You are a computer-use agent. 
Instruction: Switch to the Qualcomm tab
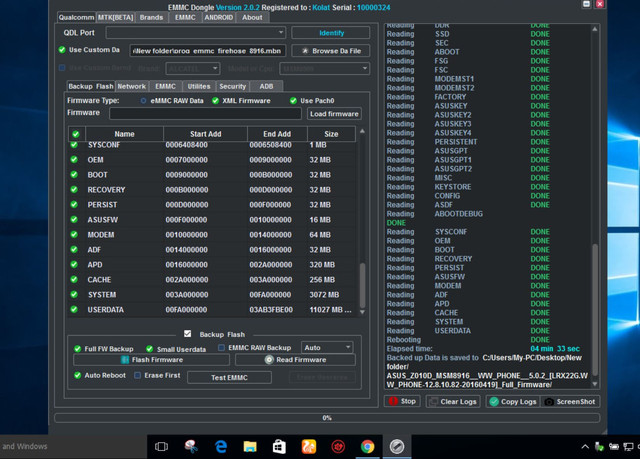click(x=76, y=17)
